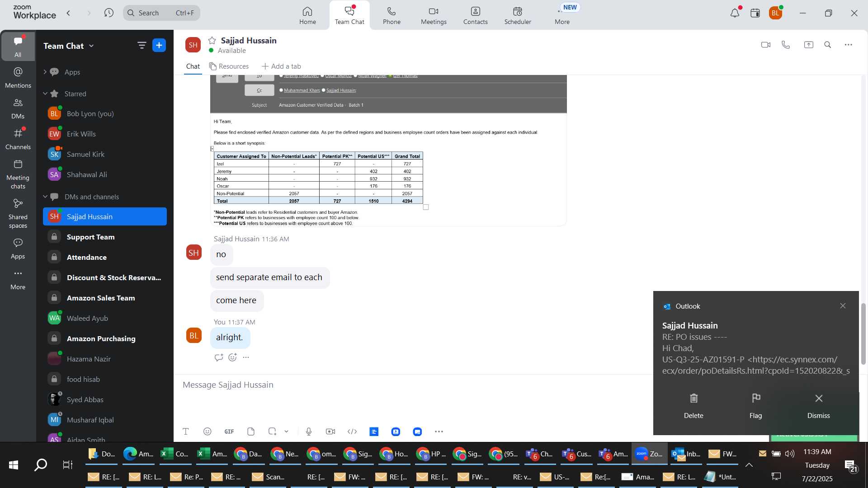Close the Outlook notification popup
Image resolution: width=868 pixels, height=488 pixels.
(x=843, y=306)
